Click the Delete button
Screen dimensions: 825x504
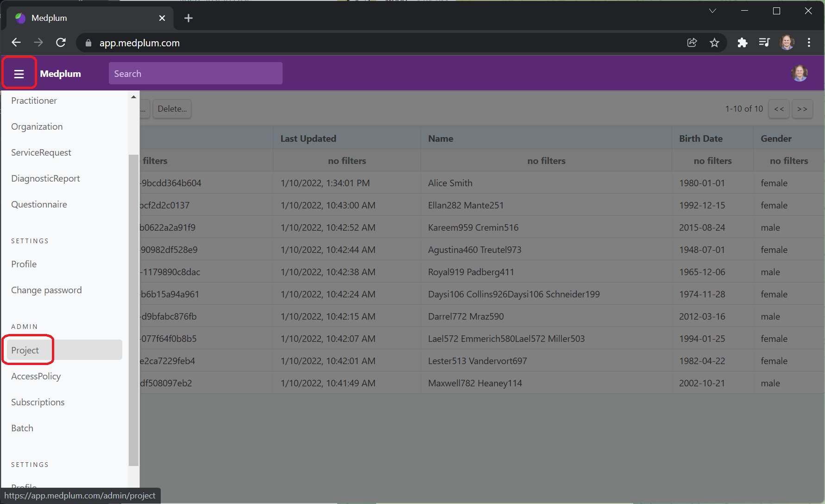click(x=172, y=108)
